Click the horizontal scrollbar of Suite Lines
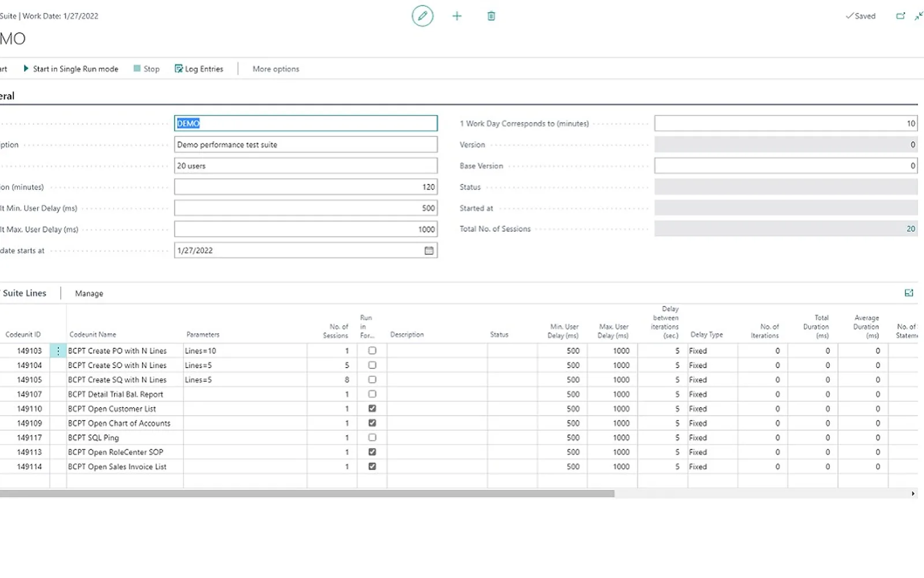 click(x=307, y=494)
